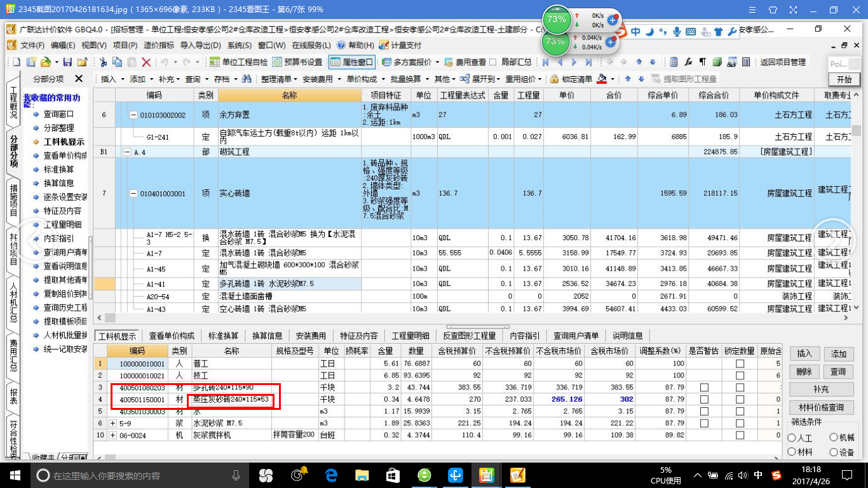Toggle 是否暂估 checkbox for 多孔砖 row
Screen dimensions: 868x488
click(x=703, y=388)
